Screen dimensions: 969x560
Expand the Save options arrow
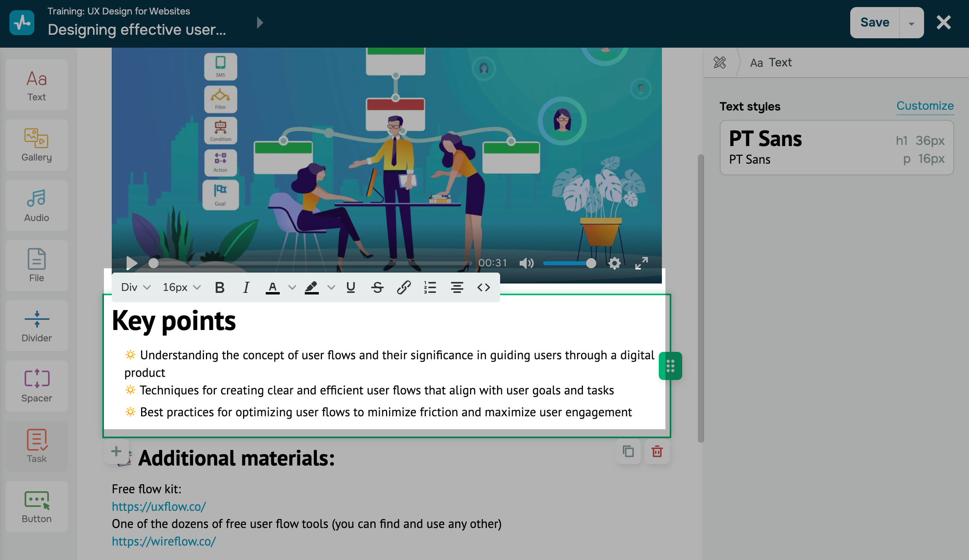click(911, 23)
